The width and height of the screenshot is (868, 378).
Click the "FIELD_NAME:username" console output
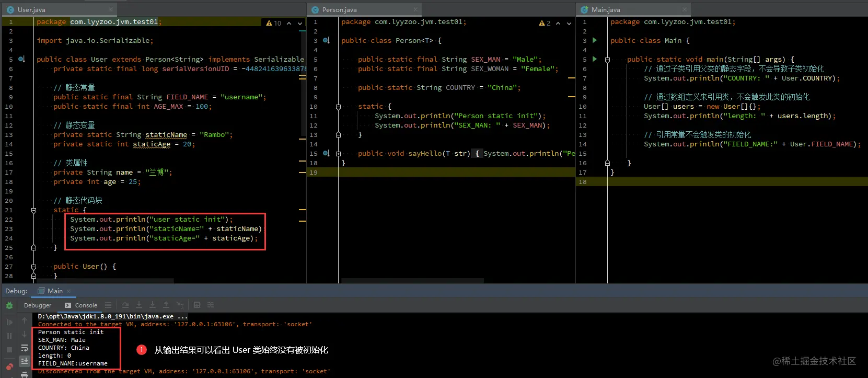73,363
